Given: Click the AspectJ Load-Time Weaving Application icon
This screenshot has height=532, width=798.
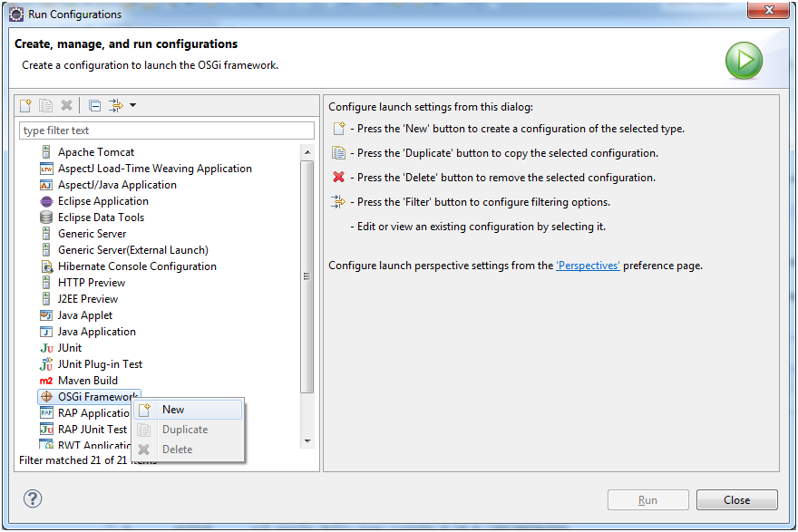Looking at the screenshot, I should (46, 169).
